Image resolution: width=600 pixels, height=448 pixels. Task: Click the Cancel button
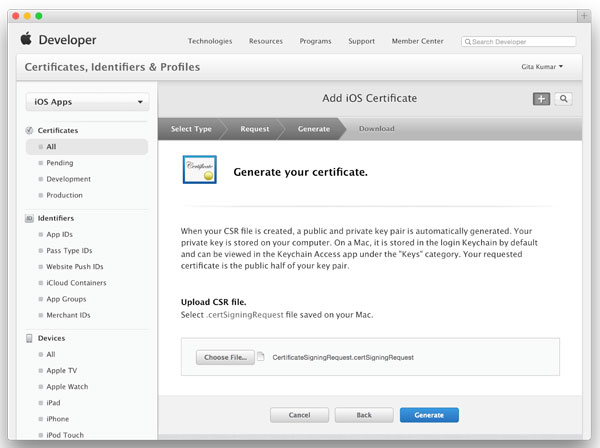click(x=299, y=415)
